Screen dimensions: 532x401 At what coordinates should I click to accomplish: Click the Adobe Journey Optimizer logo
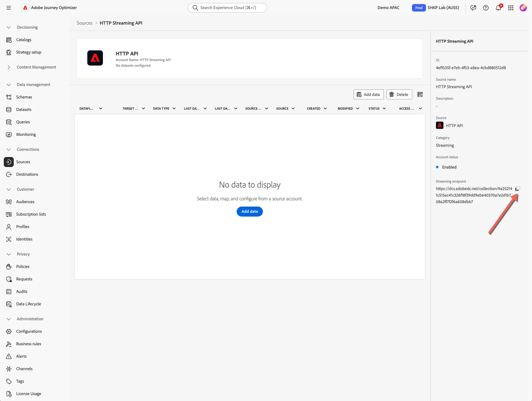click(25, 8)
